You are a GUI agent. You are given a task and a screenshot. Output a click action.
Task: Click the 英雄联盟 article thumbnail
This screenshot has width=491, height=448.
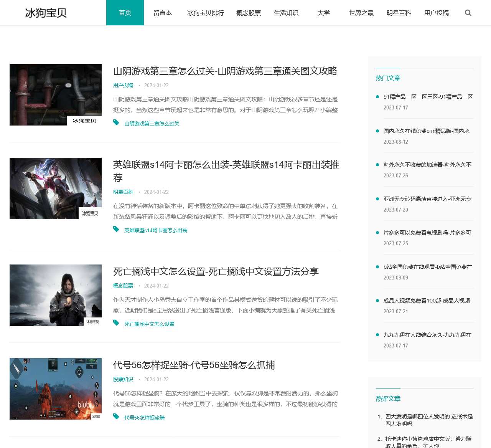55,188
